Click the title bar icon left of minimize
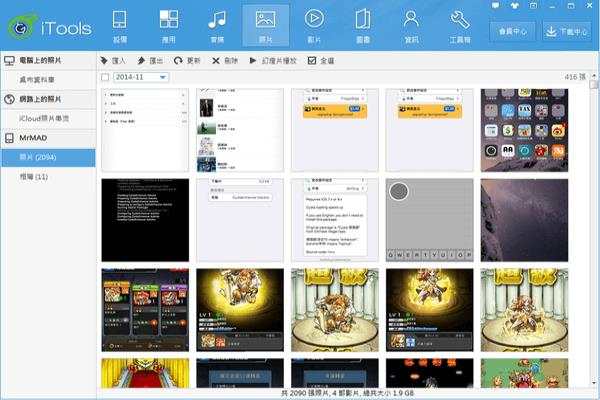Viewport: 600px width, 400px height. click(533, 5)
